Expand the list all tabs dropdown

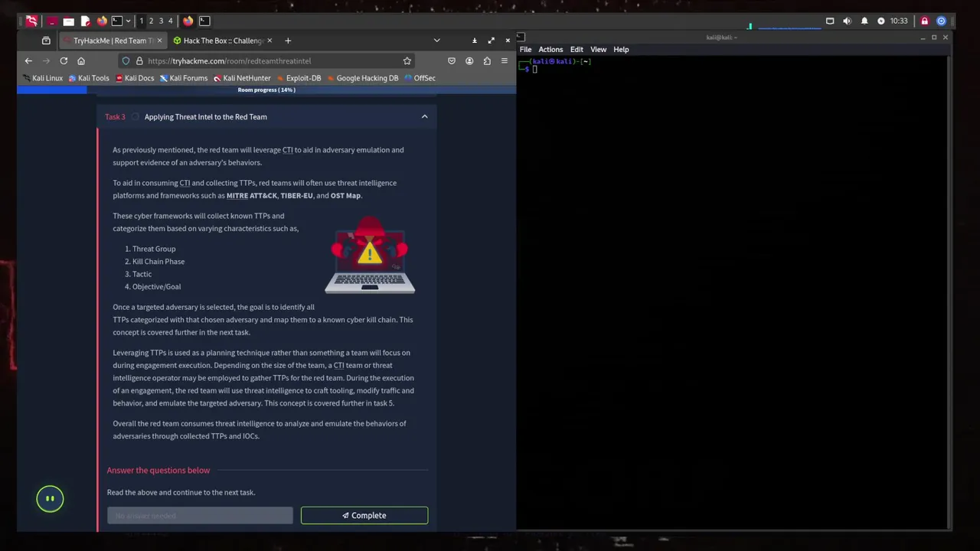tap(436, 41)
